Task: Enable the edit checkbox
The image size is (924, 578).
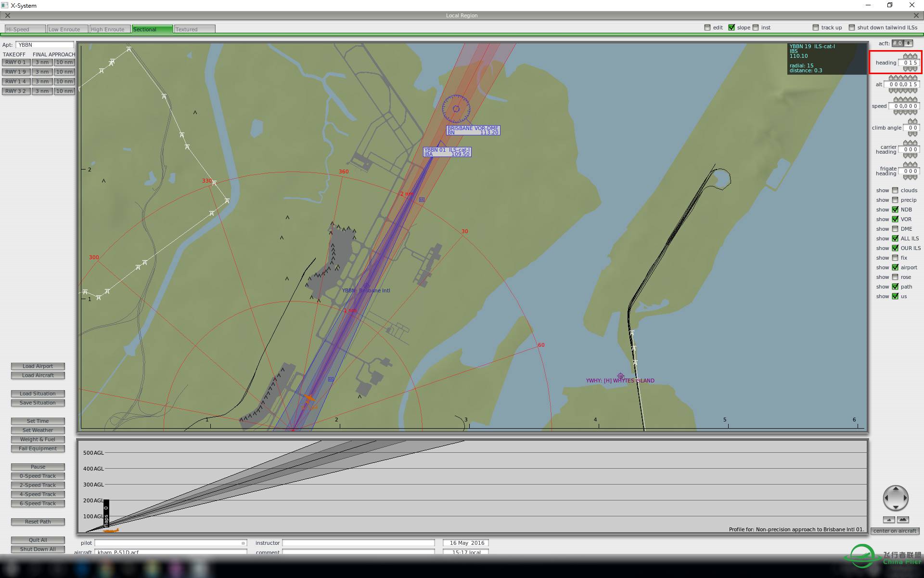Action: pyautogui.click(x=707, y=27)
